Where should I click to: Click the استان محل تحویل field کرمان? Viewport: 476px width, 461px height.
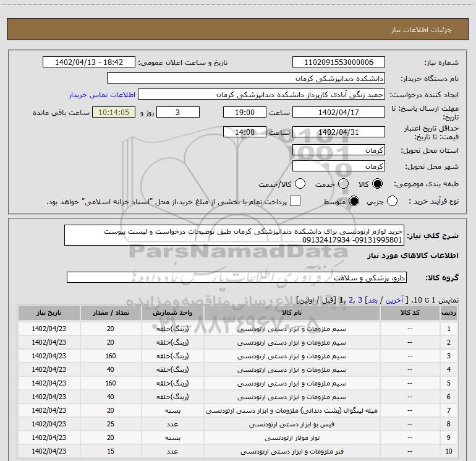pyautogui.click(x=339, y=150)
